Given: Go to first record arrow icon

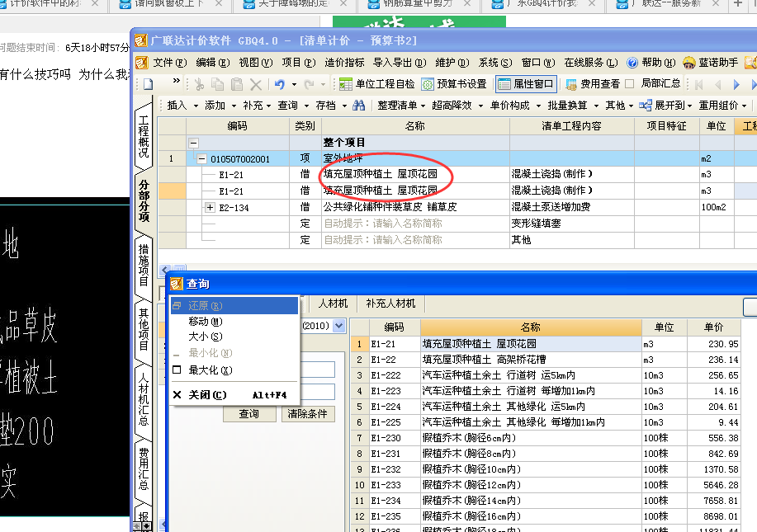Looking at the screenshot, I should coord(698,85).
